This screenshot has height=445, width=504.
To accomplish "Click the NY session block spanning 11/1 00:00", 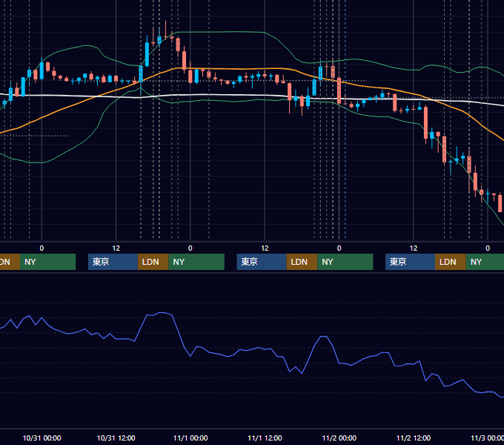I will [196, 262].
